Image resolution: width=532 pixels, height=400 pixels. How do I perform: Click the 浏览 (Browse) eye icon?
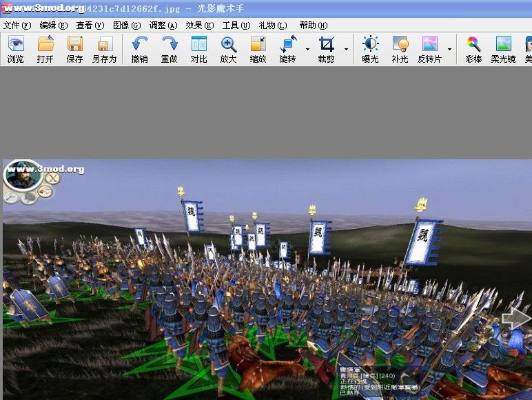pos(15,49)
